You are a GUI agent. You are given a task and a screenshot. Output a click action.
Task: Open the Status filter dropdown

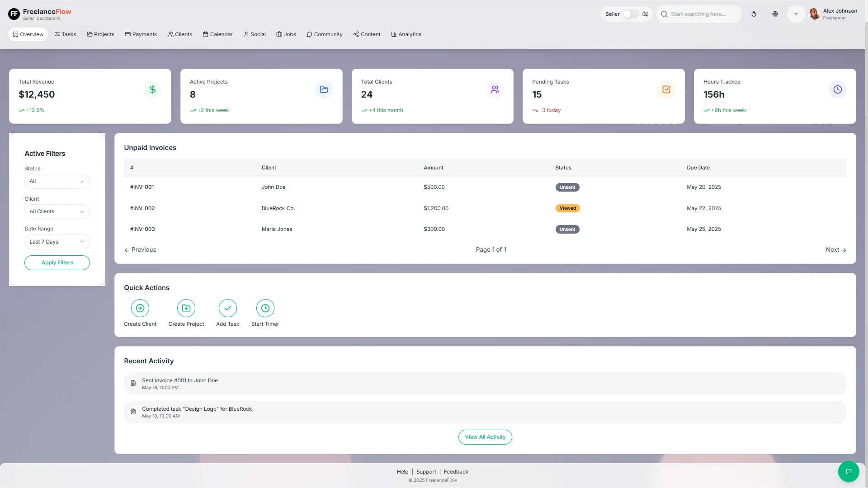[57, 181]
